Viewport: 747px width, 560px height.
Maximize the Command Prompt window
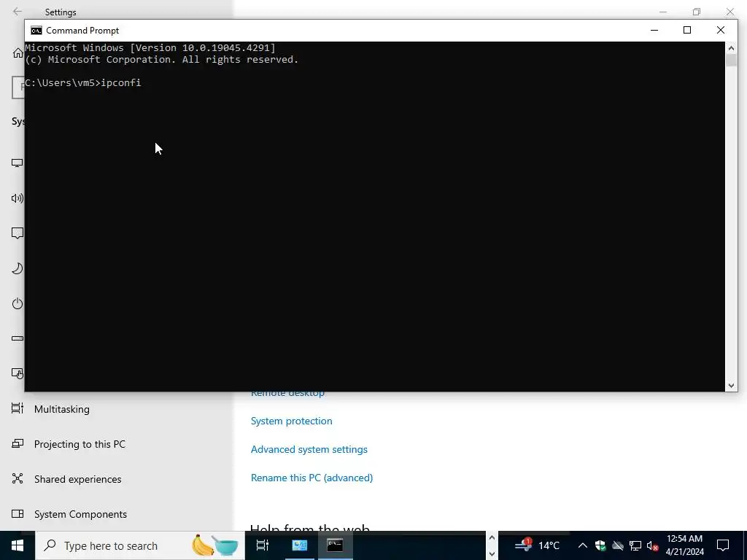click(687, 30)
